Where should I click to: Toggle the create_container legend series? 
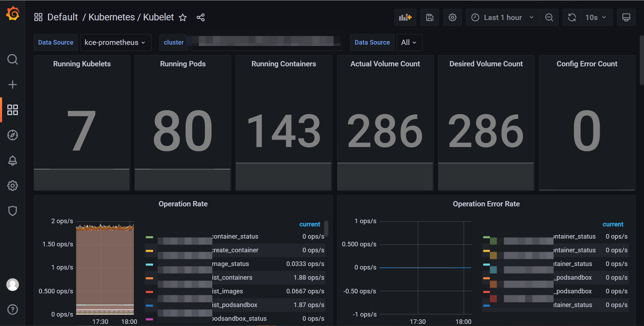pos(235,250)
